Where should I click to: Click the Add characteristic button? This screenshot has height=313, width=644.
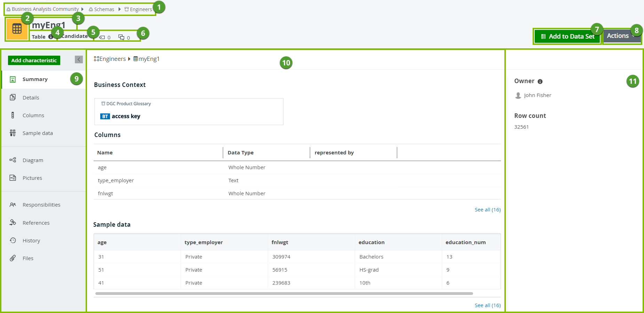click(x=34, y=61)
